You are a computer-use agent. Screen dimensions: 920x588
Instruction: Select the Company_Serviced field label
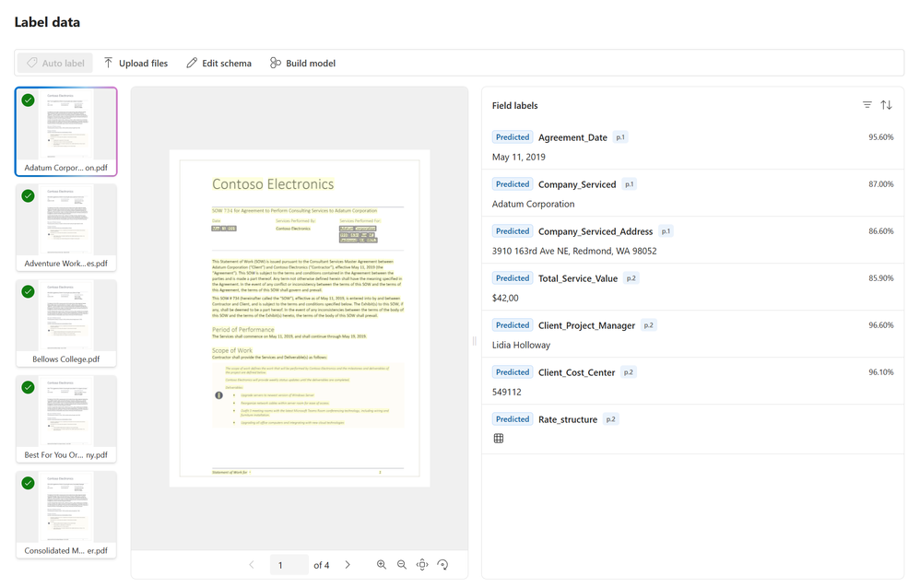577,184
